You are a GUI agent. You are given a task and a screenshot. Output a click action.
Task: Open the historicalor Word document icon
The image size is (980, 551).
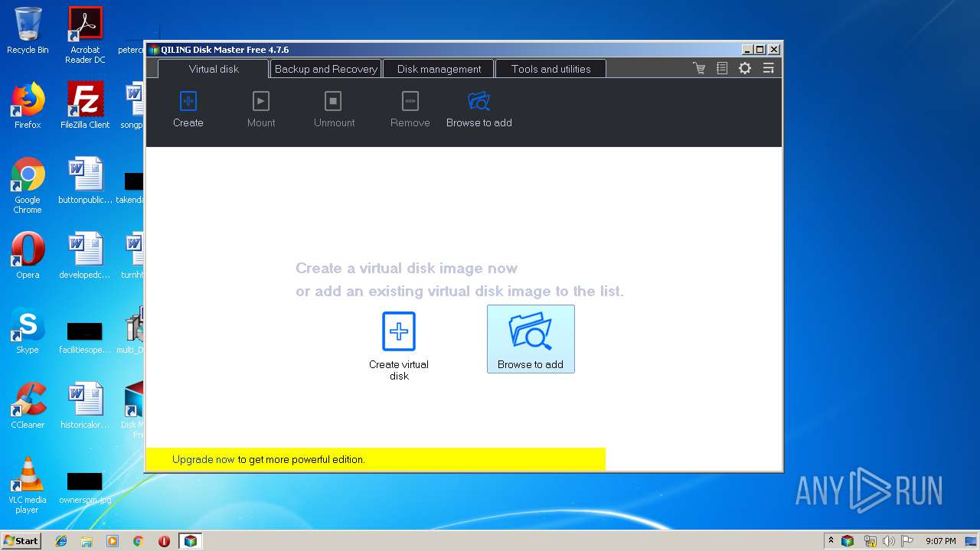(x=85, y=406)
